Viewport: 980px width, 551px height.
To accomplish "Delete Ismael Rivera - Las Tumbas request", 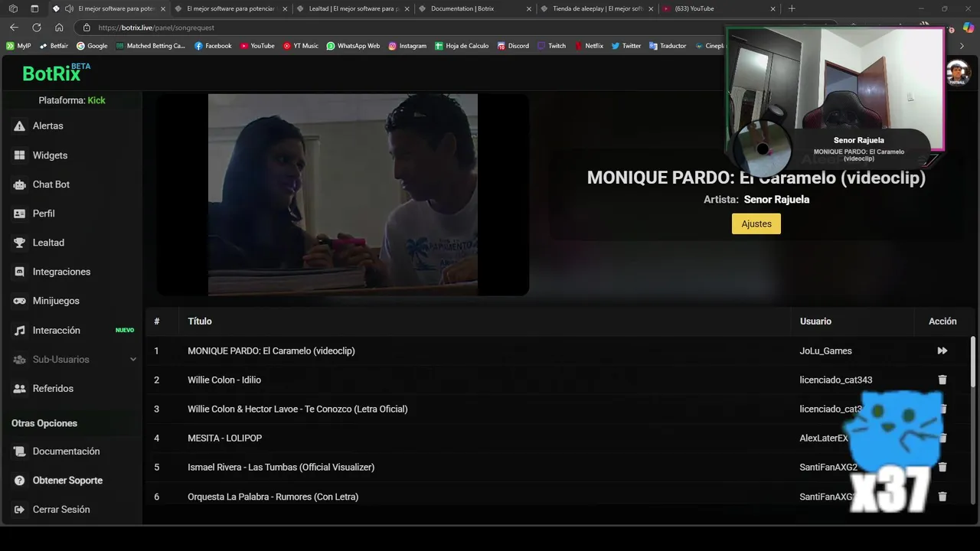I will 942,467.
